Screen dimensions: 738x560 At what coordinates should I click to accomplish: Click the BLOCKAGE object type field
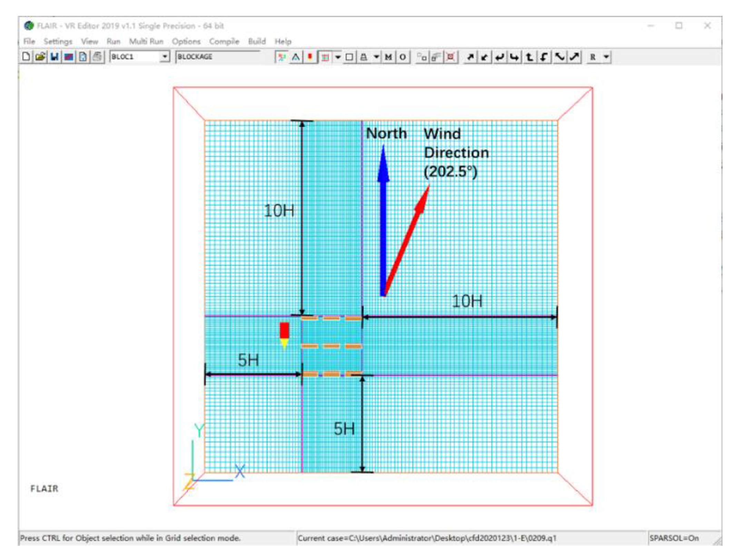coord(217,57)
